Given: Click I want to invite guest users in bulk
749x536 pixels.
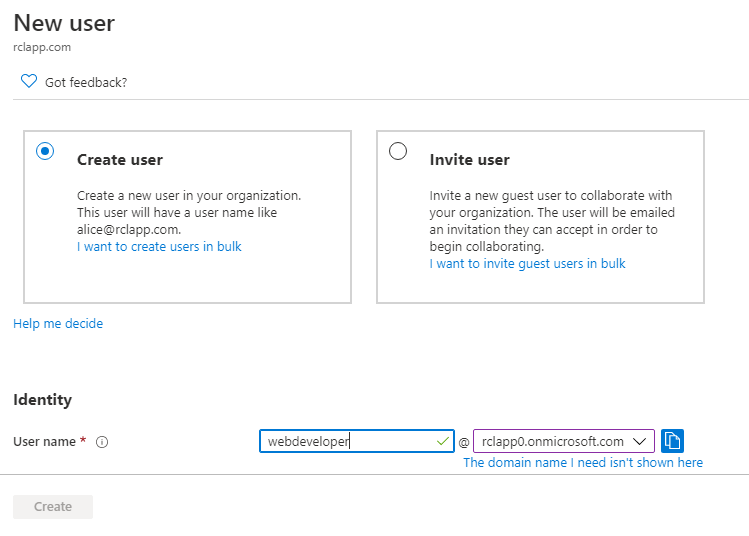Looking at the screenshot, I should tap(527, 264).
